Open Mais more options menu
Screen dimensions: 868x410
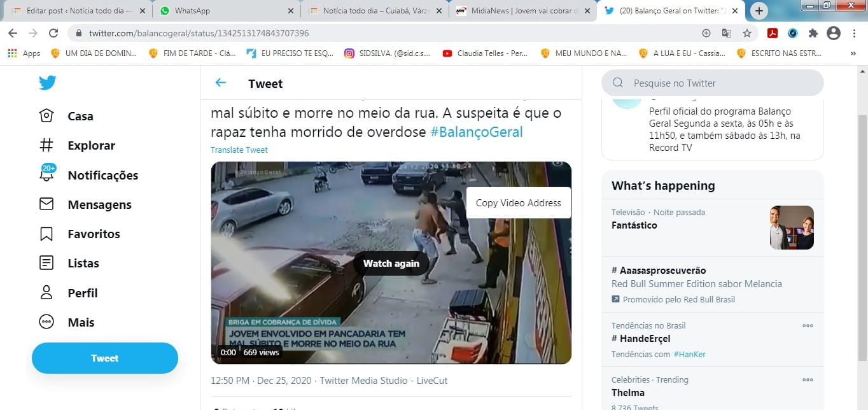click(66, 322)
